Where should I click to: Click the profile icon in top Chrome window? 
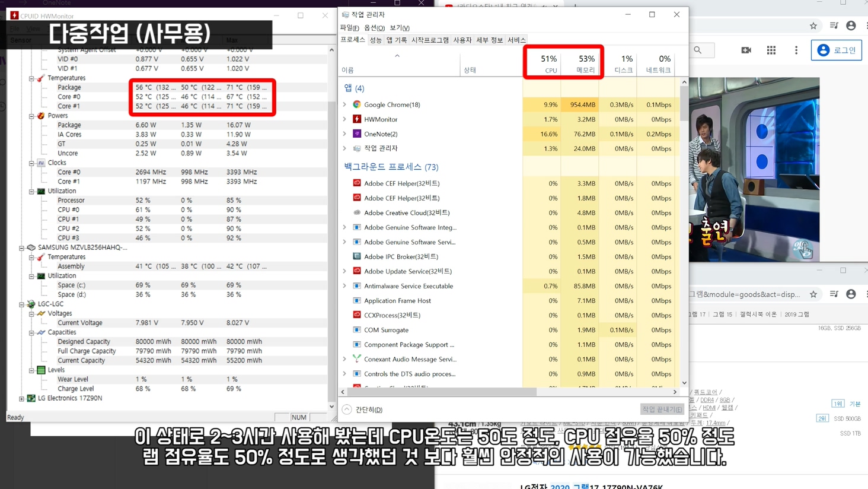click(x=851, y=26)
